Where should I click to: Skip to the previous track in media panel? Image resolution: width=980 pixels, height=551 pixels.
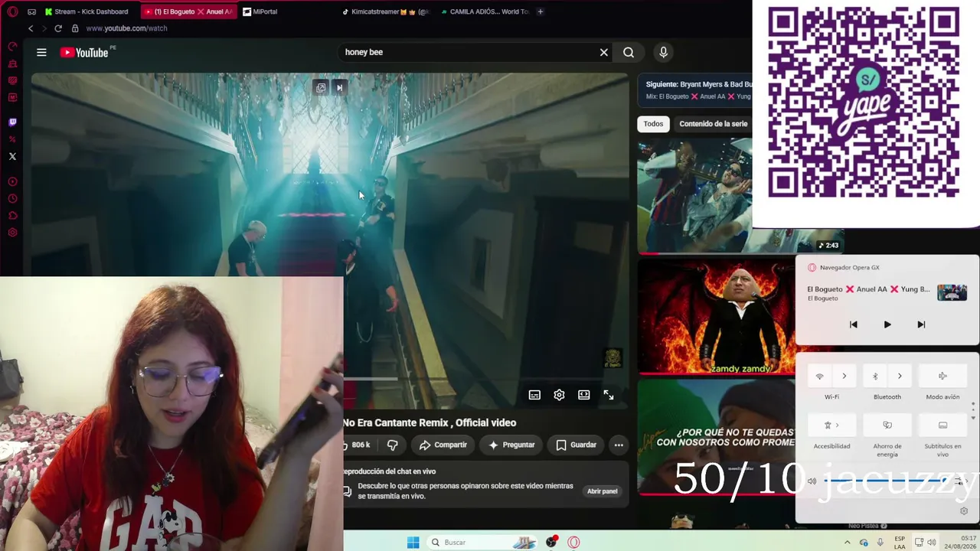click(854, 324)
